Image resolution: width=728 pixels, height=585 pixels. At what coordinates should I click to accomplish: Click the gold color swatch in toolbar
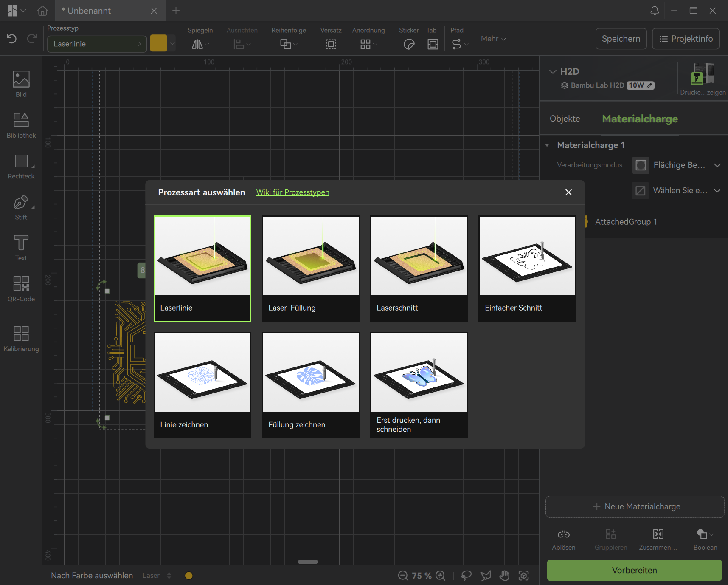tap(158, 44)
